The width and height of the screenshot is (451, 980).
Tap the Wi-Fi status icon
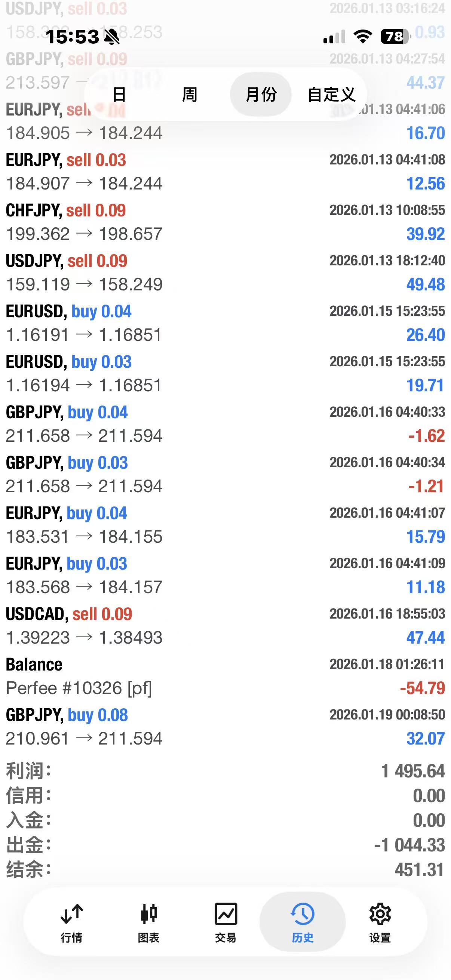pyautogui.click(x=363, y=37)
